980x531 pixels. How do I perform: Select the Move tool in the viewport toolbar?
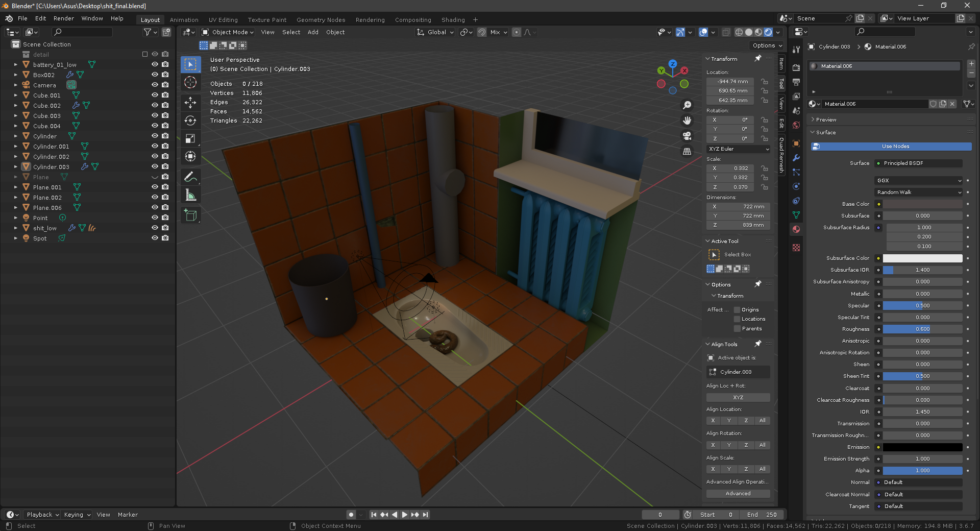[190, 102]
